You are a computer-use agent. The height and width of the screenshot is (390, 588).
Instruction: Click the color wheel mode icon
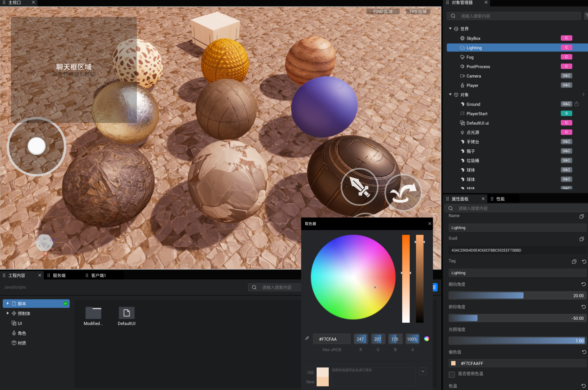427,339
